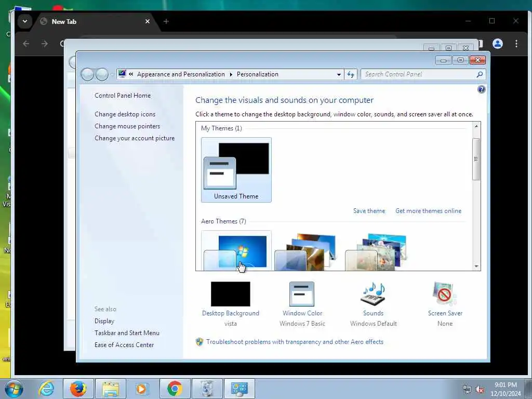This screenshot has height=399, width=532.
Task: Click the theme list scroll up arrow
Action: click(476, 126)
